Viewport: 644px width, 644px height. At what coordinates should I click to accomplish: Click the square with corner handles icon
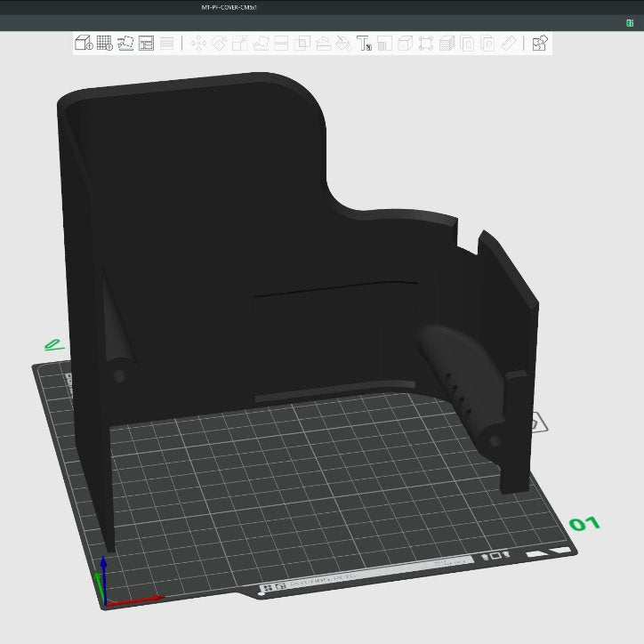click(426, 43)
